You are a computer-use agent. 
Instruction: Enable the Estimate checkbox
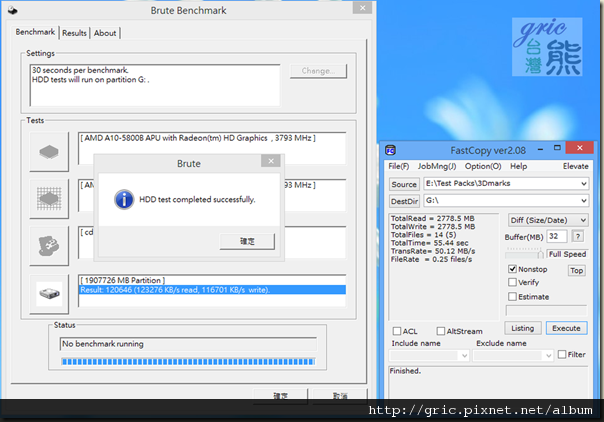pyautogui.click(x=512, y=296)
